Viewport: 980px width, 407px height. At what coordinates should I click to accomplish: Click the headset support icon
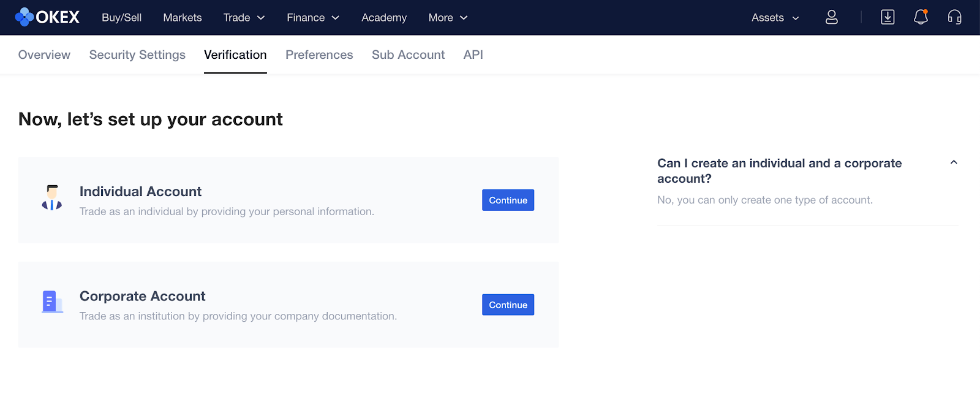click(954, 17)
